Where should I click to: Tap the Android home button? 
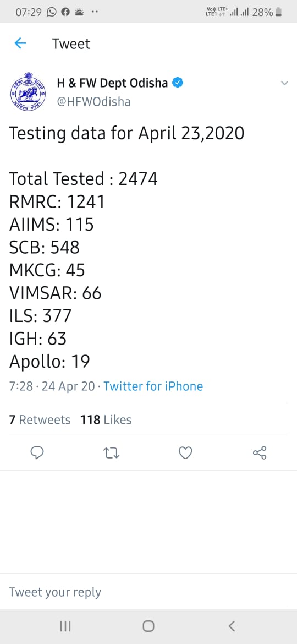click(148, 626)
